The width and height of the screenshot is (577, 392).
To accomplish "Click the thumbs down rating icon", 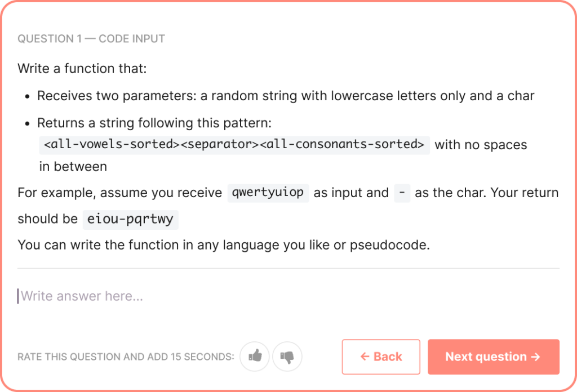I will click(x=287, y=357).
